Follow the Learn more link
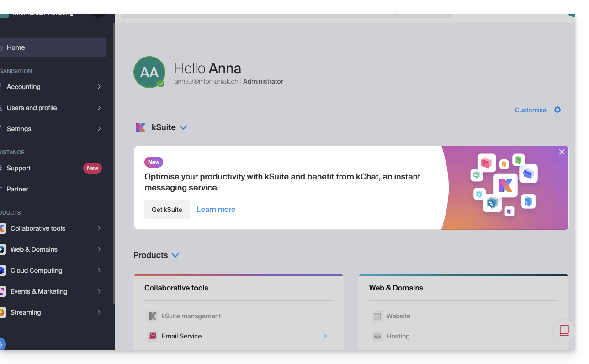Image resolution: width=589 pixels, height=364 pixels. (x=216, y=210)
